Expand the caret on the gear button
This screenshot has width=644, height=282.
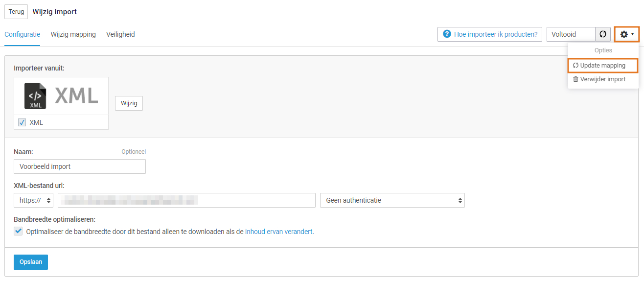(632, 34)
